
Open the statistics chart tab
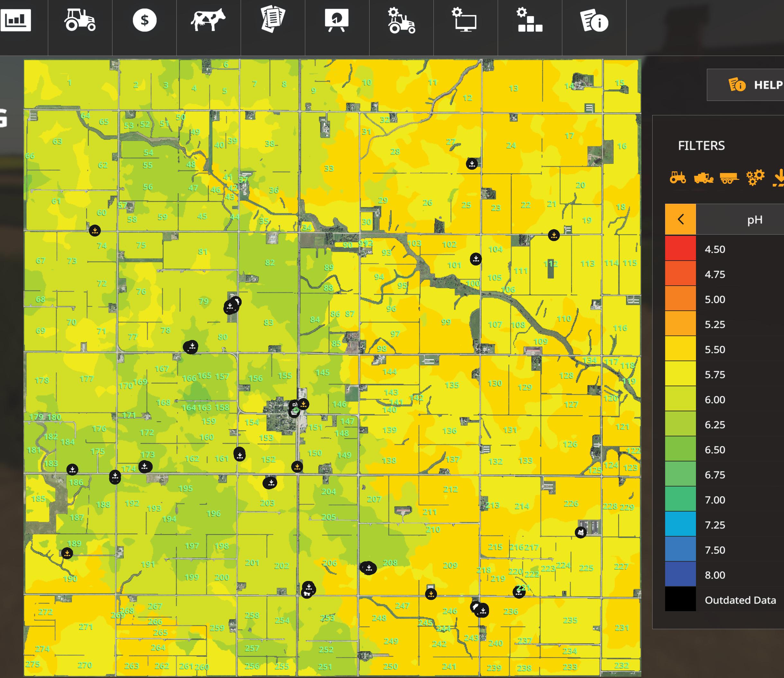16,20
